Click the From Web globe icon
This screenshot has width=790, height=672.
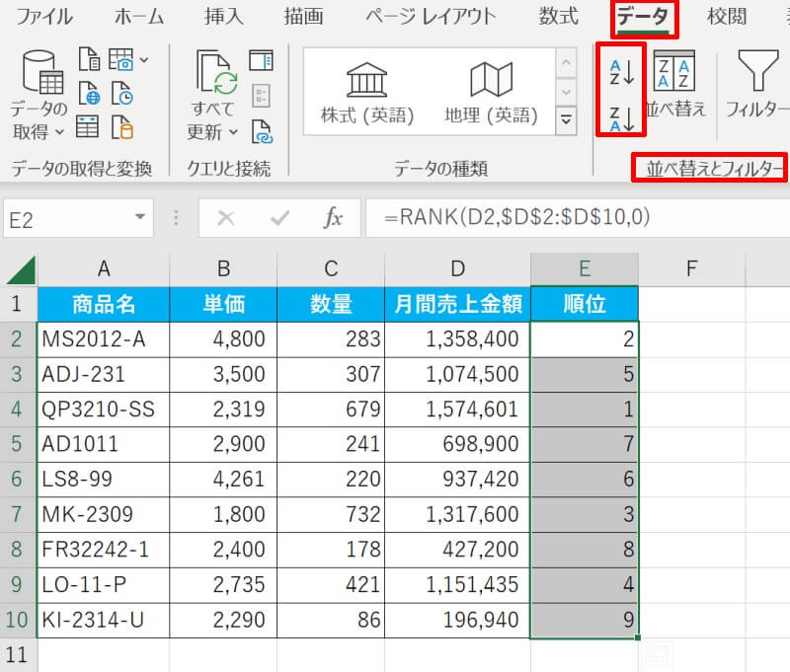[x=89, y=95]
